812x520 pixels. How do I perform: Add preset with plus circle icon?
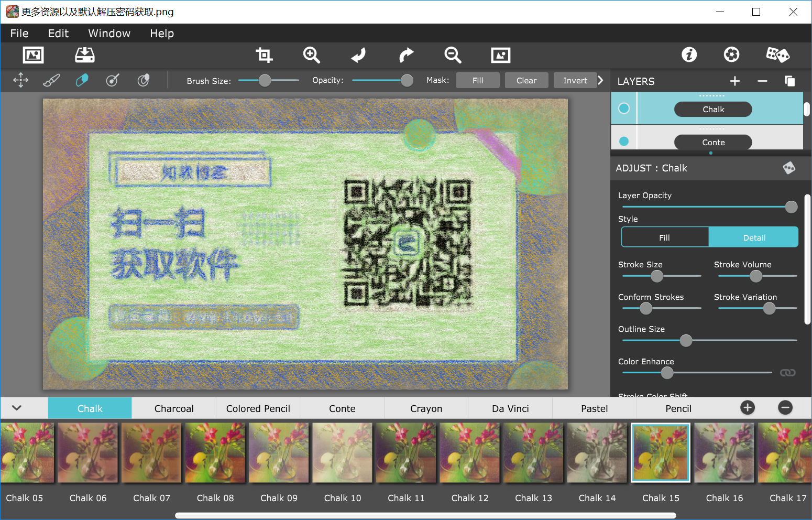pyautogui.click(x=748, y=408)
